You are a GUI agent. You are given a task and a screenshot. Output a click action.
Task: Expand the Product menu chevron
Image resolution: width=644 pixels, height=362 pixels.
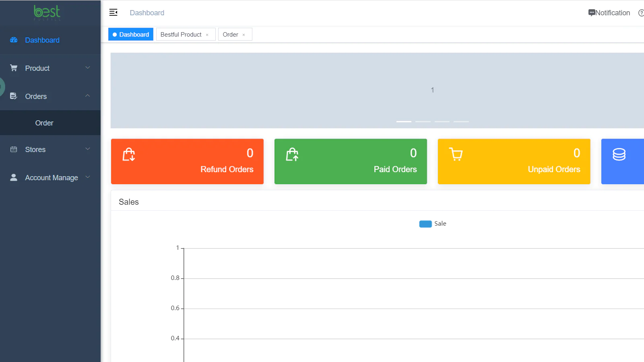[x=88, y=68]
